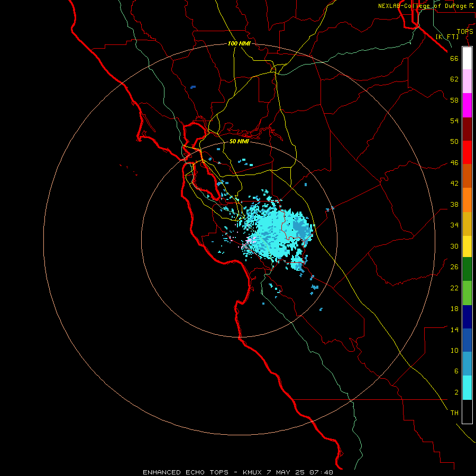
Task: Click the legend value '18'
Action: point(454,309)
